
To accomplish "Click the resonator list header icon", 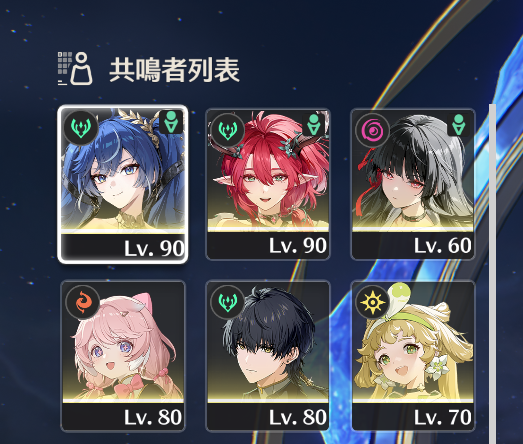I will click(x=75, y=68).
